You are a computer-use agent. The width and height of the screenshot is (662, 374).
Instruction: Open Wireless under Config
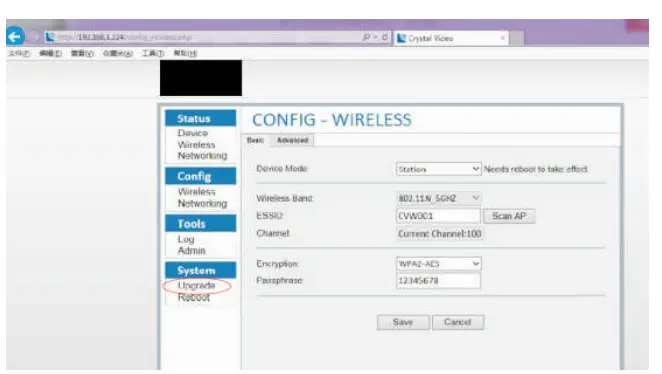196,192
